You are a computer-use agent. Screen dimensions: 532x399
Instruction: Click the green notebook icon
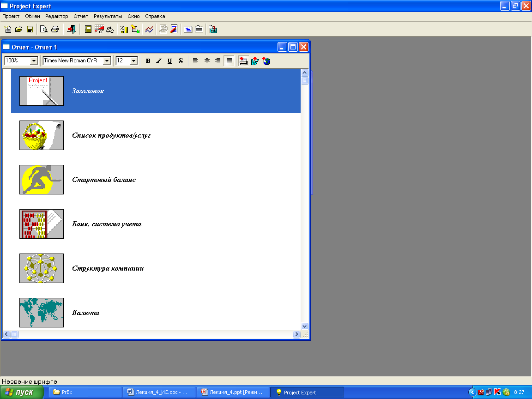[88, 30]
